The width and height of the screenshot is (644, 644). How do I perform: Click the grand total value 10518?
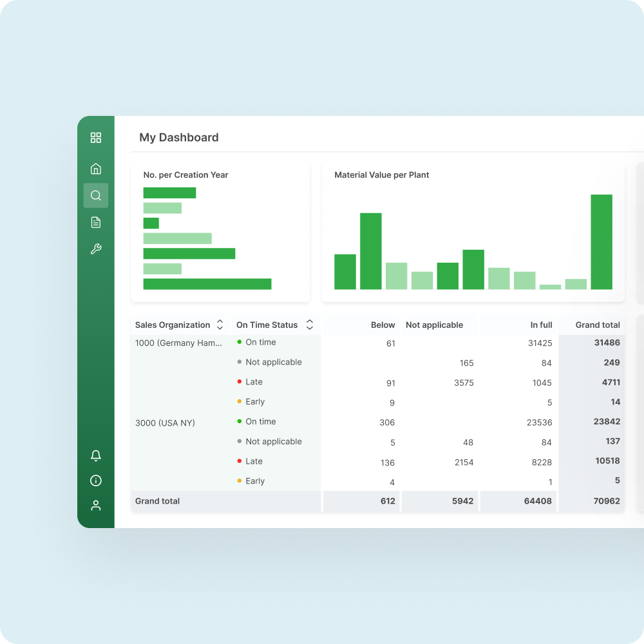607,461
